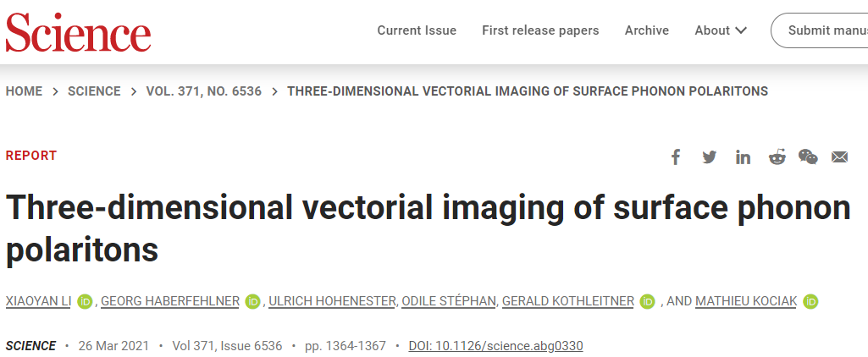Open Xiaoyan Li's ORCID iD badge
868x357 pixels.
click(x=85, y=302)
